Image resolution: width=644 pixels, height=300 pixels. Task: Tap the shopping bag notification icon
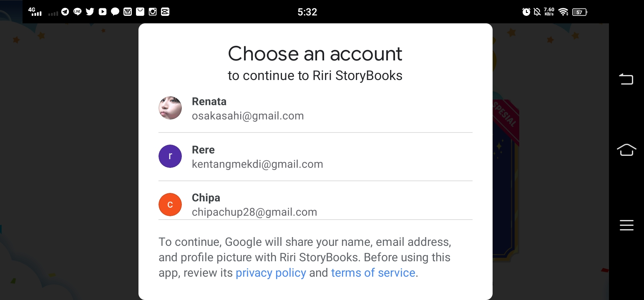(x=140, y=12)
